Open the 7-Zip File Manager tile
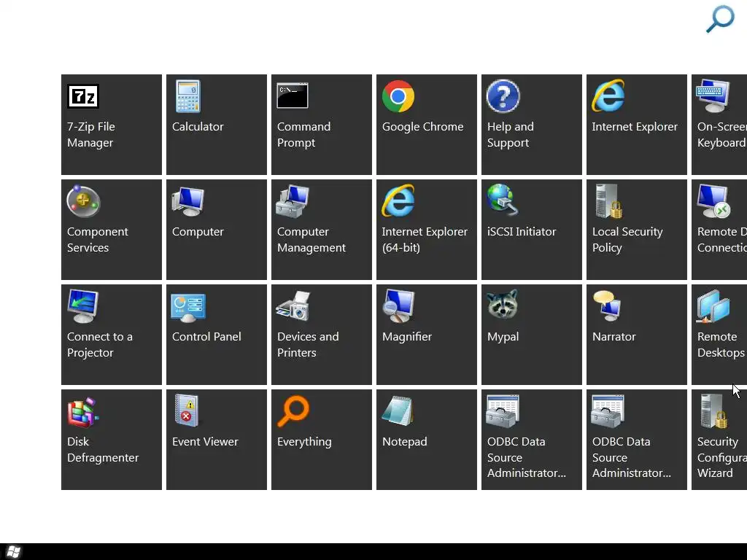The width and height of the screenshot is (747, 560). pos(112,124)
